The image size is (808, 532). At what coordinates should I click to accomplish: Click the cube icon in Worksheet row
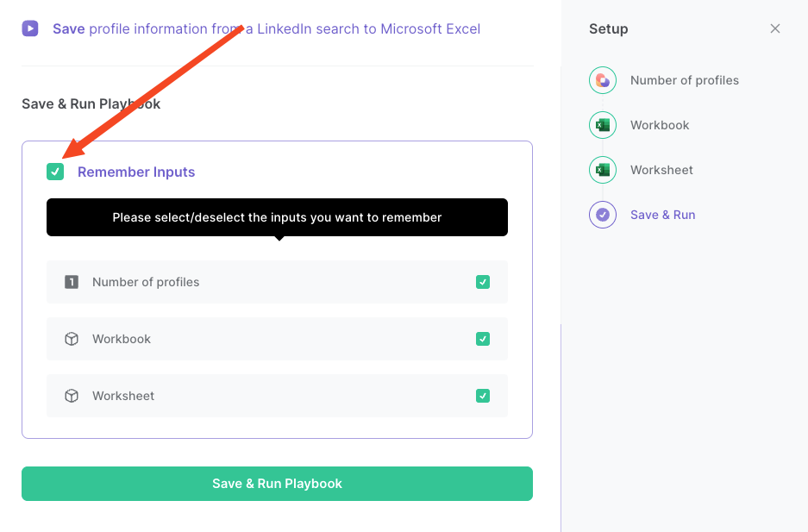pos(72,396)
